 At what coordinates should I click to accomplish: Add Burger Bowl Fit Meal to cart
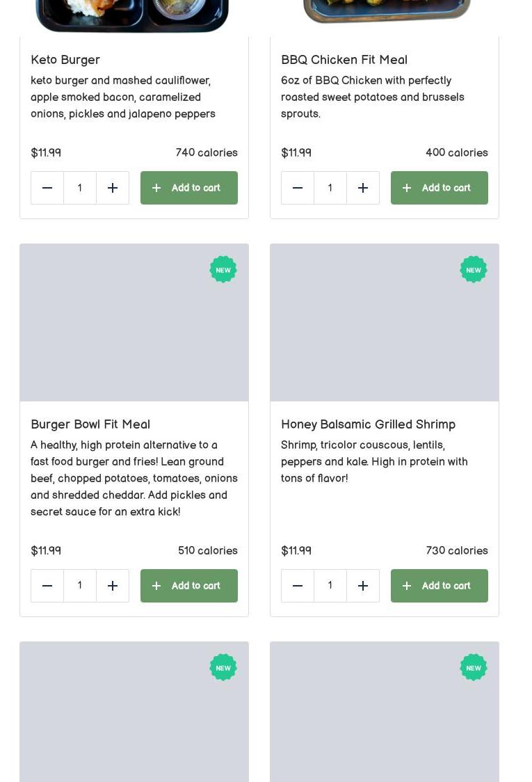[189, 586]
